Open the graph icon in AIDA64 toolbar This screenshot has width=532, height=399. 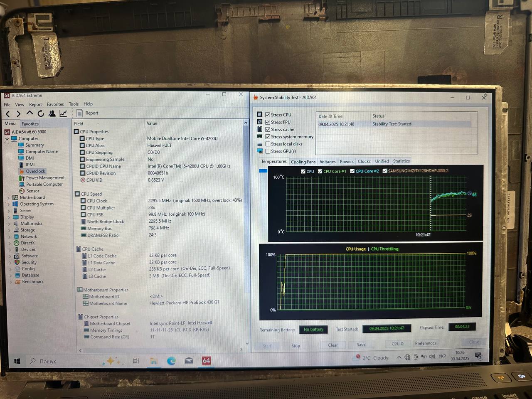[63, 113]
